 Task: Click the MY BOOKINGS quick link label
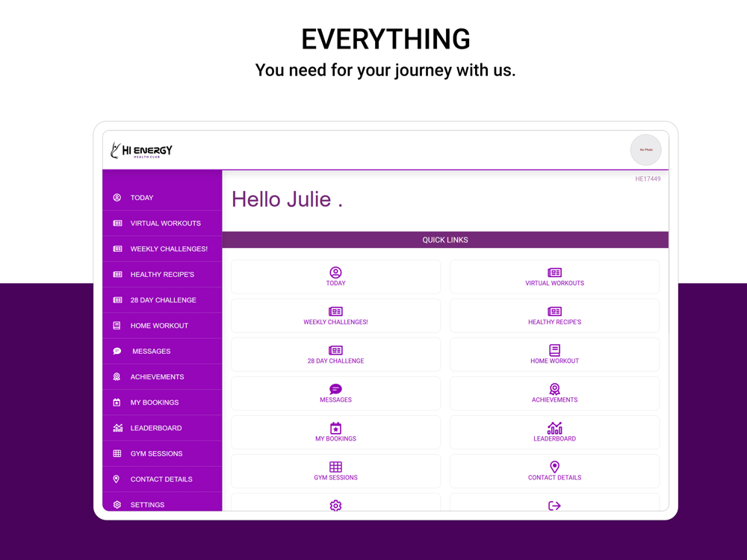pos(336,438)
